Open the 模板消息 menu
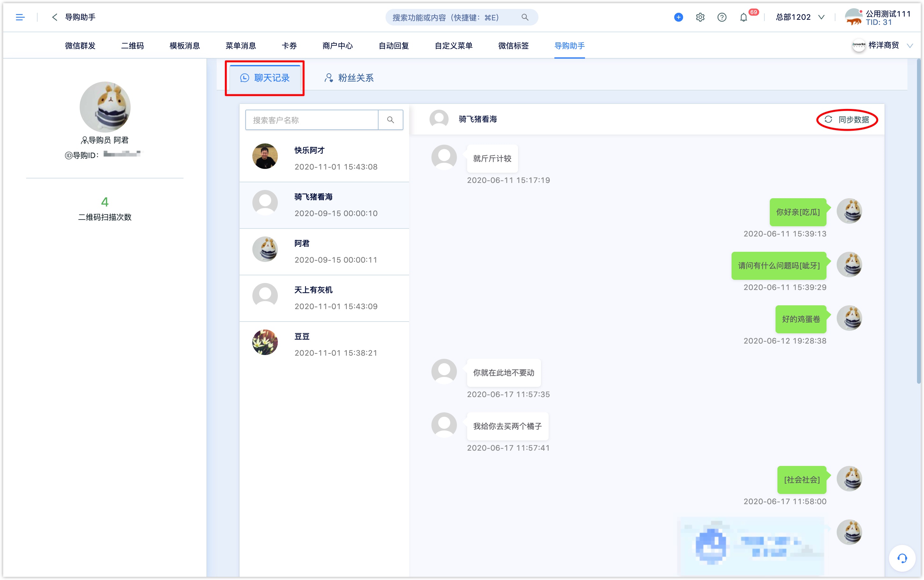 click(x=184, y=46)
